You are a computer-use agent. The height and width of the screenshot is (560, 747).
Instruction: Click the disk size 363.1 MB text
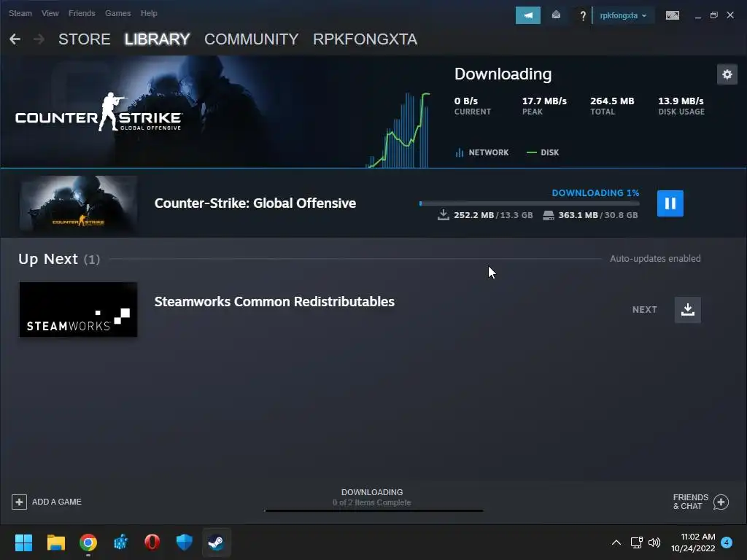tap(578, 215)
